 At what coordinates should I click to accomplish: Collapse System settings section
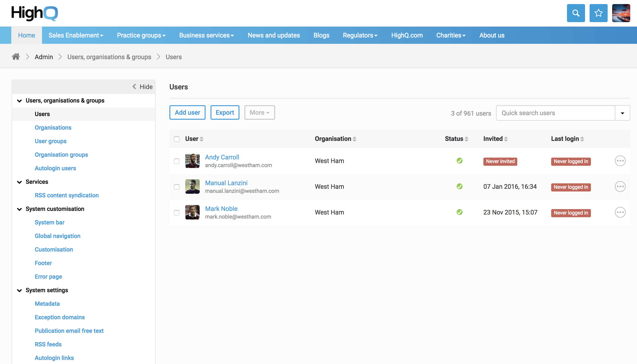[x=19, y=290]
